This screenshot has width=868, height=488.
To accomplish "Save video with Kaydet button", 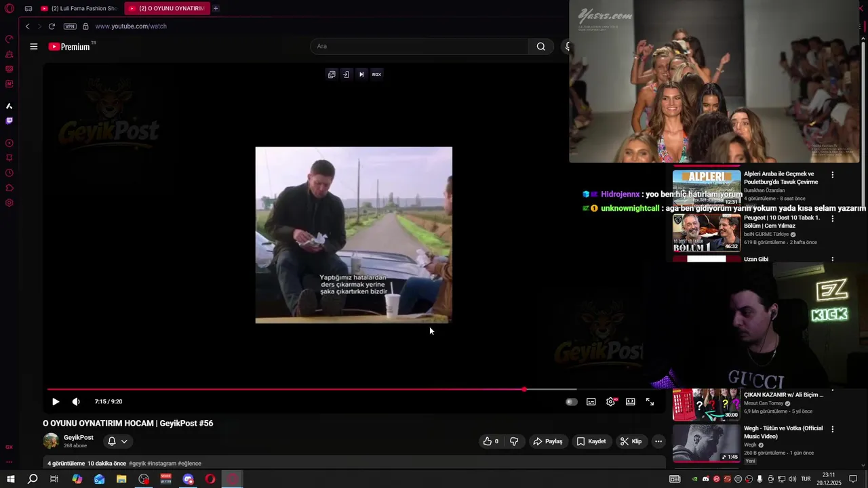I will [x=591, y=441].
